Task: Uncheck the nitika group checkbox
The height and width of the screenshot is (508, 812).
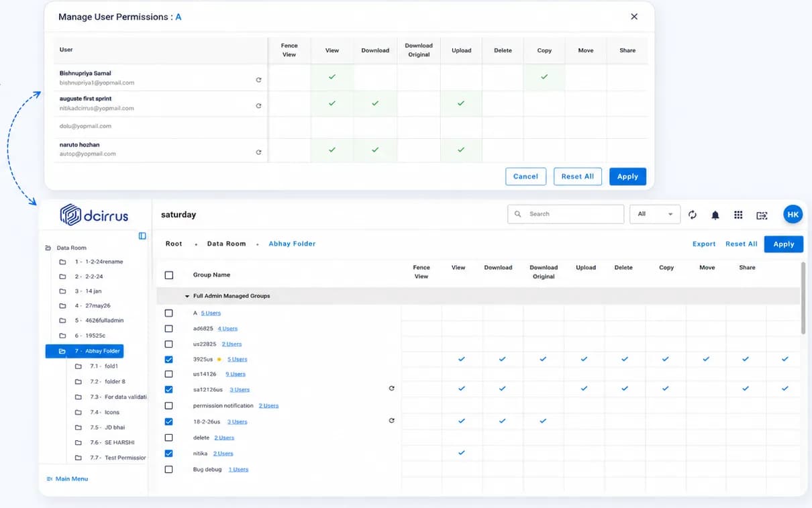Action: tap(169, 454)
